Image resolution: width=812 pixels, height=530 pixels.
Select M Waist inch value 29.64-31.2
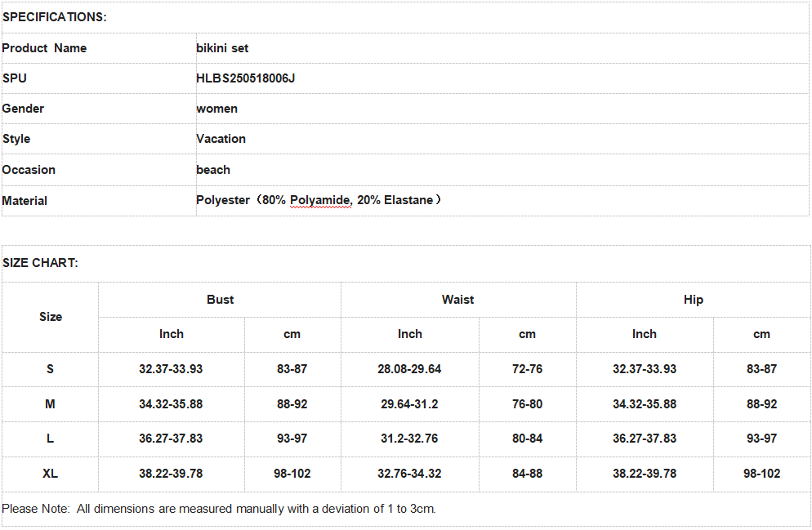(x=409, y=404)
